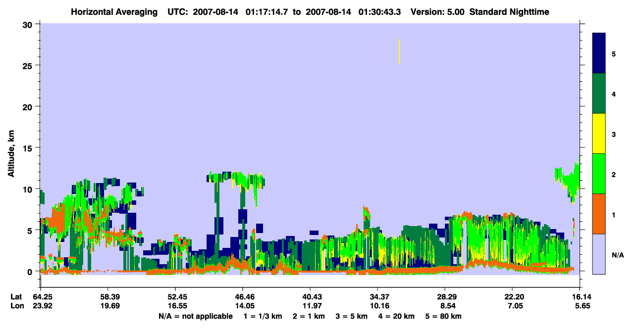Click the y-axis tick label 30

[28, 24]
